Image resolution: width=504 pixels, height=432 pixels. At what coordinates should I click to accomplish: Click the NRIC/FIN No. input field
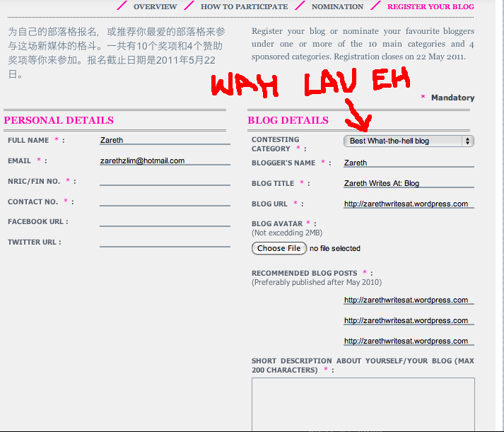point(165,181)
